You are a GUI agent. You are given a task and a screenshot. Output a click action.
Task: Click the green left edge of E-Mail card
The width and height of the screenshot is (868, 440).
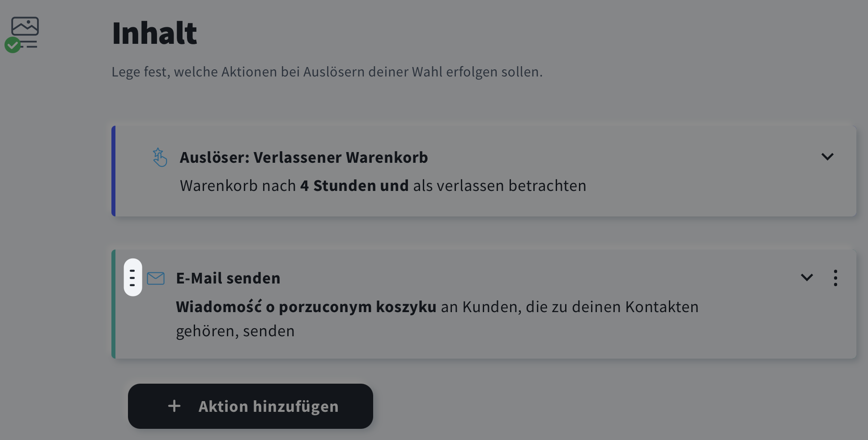tap(114, 304)
